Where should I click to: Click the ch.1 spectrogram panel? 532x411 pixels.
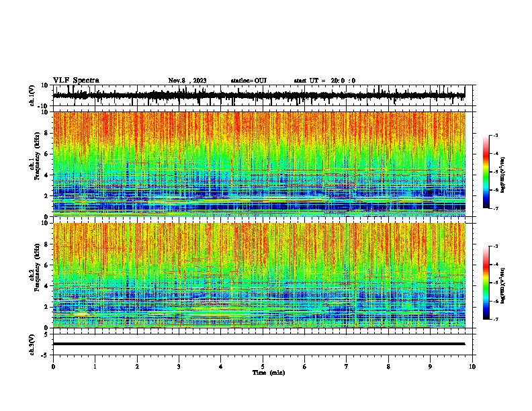pos(259,164)
